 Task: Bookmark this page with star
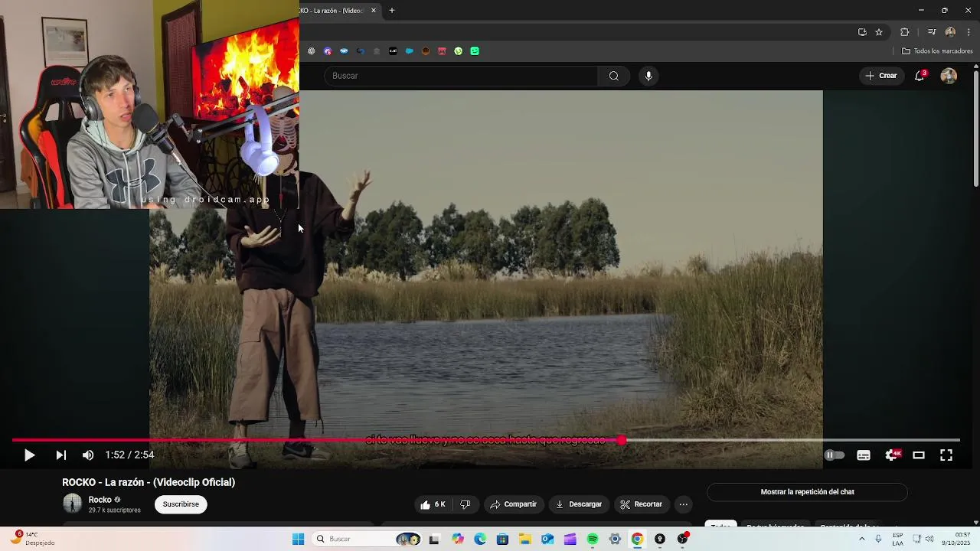pos(879,32)
